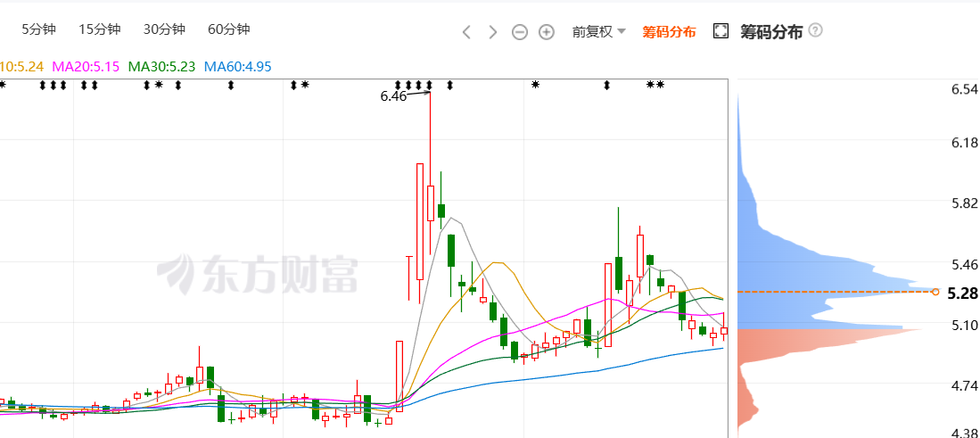Switch to the 60分钟 chart period

[x=229, y=29]
